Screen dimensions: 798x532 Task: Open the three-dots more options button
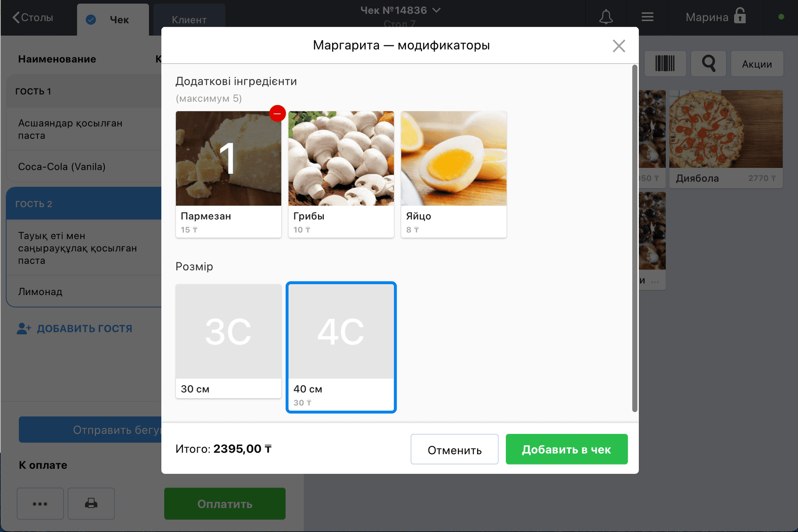40,503
